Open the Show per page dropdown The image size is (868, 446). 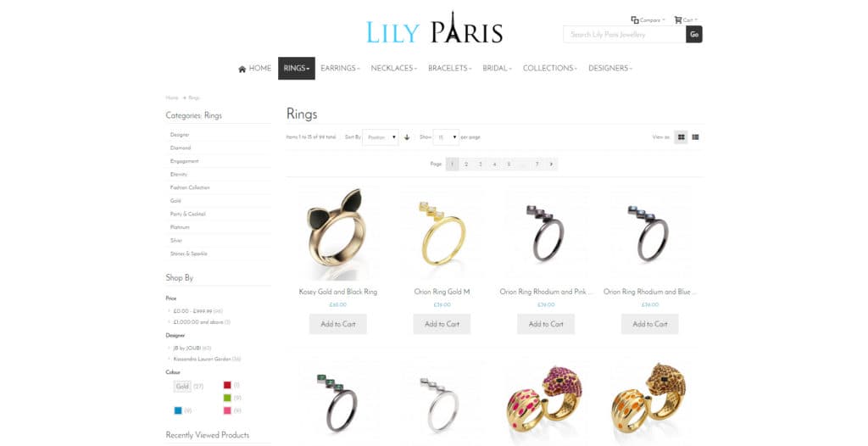pyautogui.click(x=446, y=137)
